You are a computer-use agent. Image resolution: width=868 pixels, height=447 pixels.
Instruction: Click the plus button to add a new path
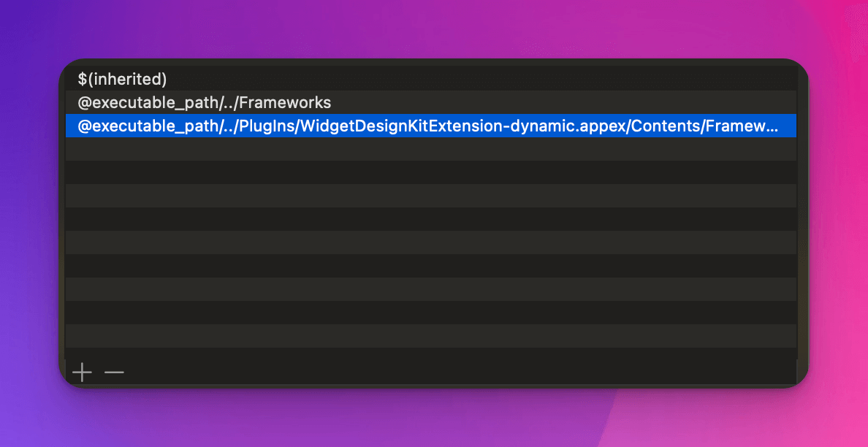tap(82, 372)
